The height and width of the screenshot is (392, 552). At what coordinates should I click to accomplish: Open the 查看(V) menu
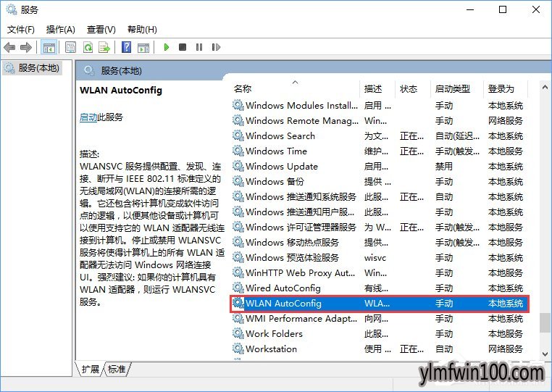[x=101, y=30]
